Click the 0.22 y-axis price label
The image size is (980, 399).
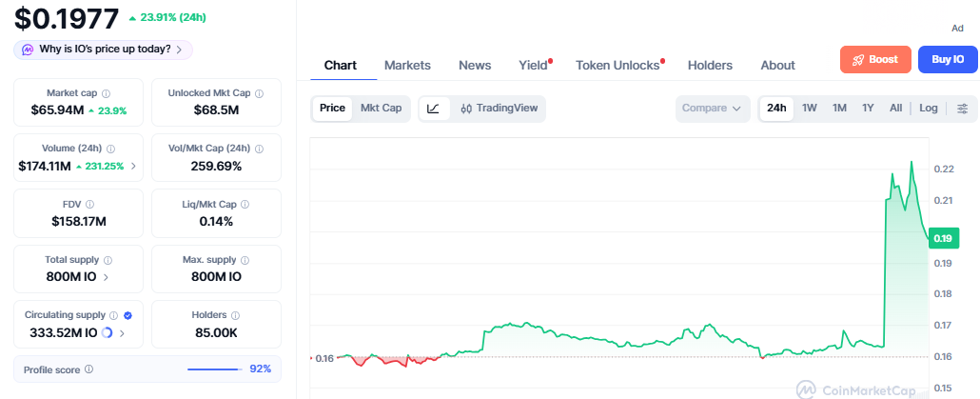click(x=943, y=170)
